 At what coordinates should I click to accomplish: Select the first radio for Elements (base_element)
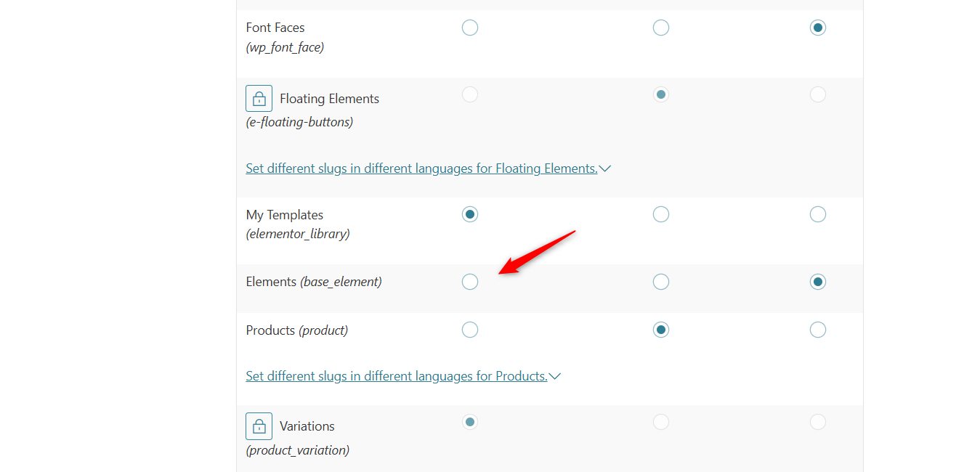pyautogui.click(x=470, y=282)
